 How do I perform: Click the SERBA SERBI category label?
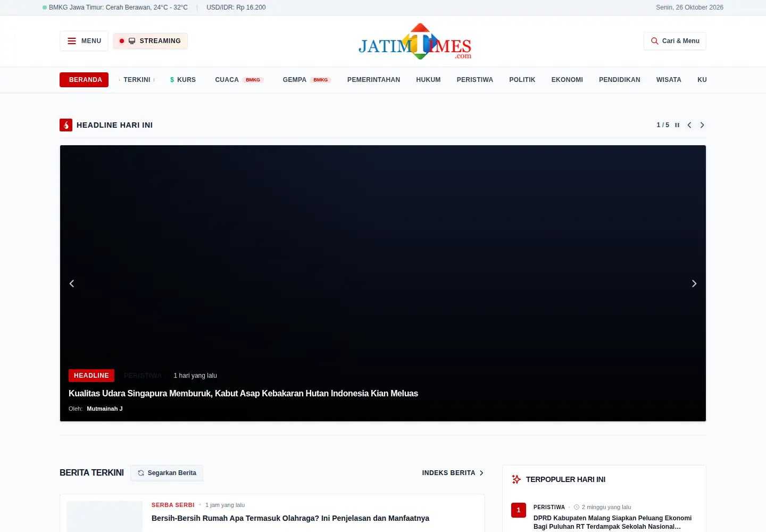pyautogui.click(x=173, y=505)
